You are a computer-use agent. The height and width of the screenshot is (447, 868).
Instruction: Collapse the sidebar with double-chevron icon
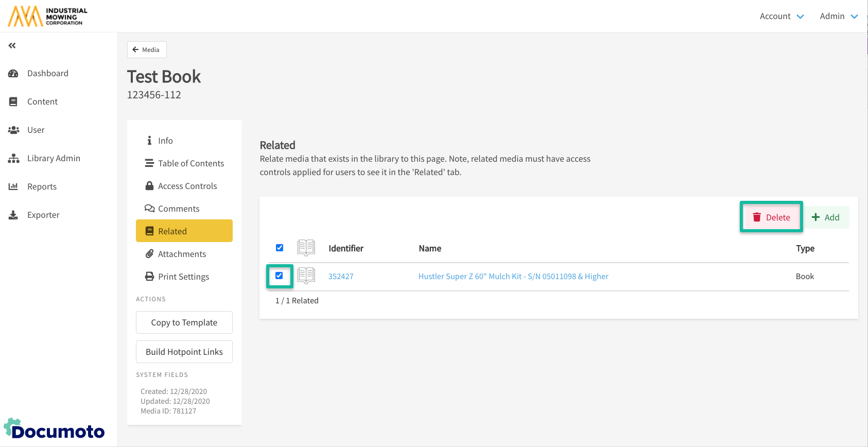click(12, 46)
